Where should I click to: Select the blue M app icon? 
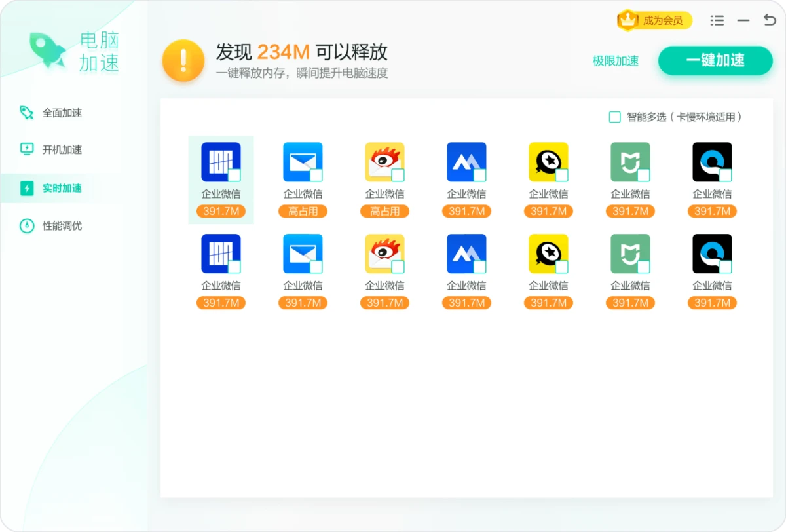click(466, 161)
